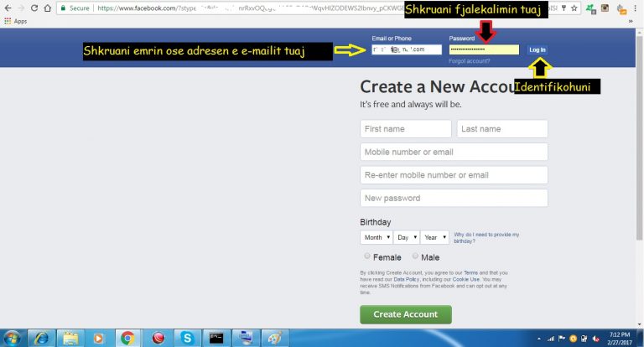The image size is (644, 347).
Task: Bookmark this page with the star
Action: pyautogui.click(x=574, y=8)
